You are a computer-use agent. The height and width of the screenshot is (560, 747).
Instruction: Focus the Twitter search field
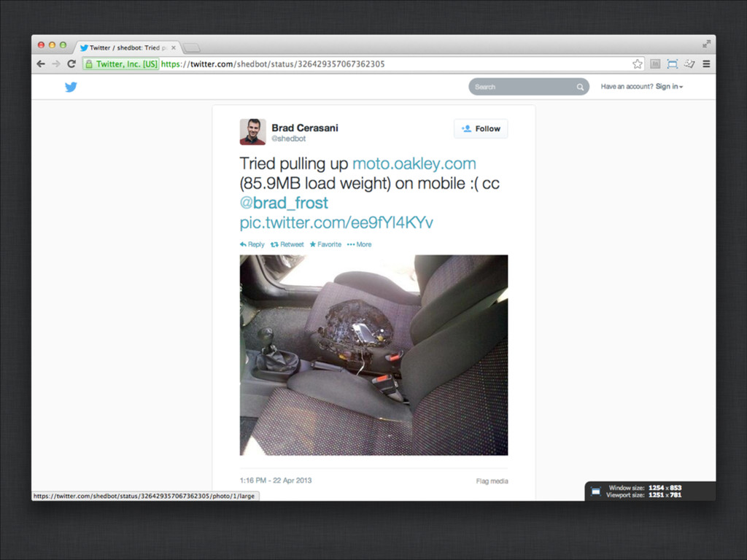[x=529, y=87]
